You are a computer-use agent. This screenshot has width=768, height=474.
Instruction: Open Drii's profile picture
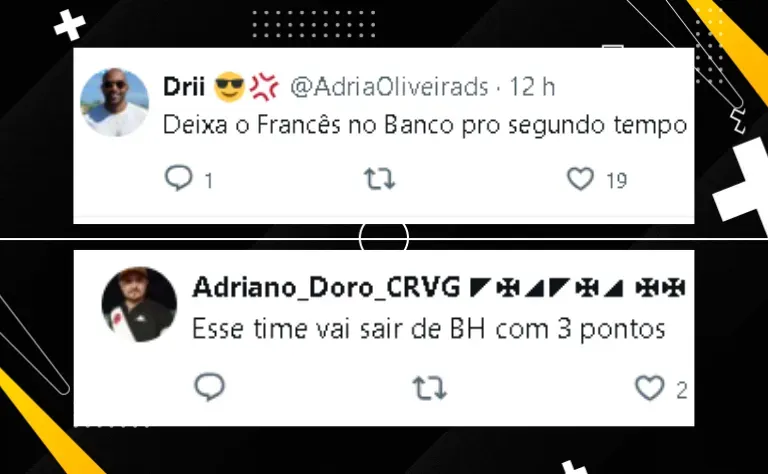115,102
